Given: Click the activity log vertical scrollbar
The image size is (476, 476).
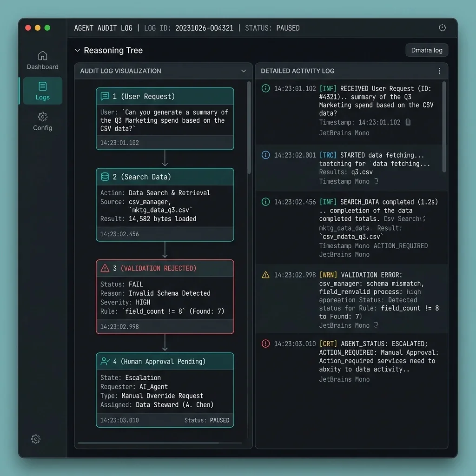Looking at the screenshot, I should tap(444, 127).
